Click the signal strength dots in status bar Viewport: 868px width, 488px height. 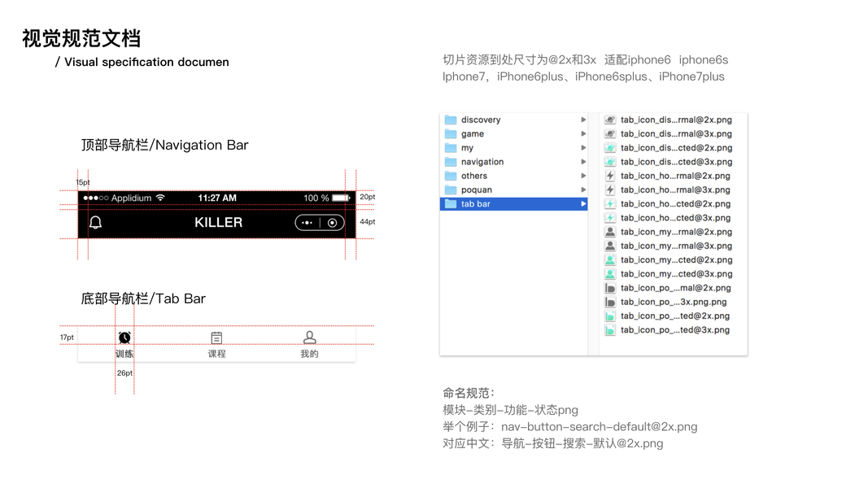(96, 198)
